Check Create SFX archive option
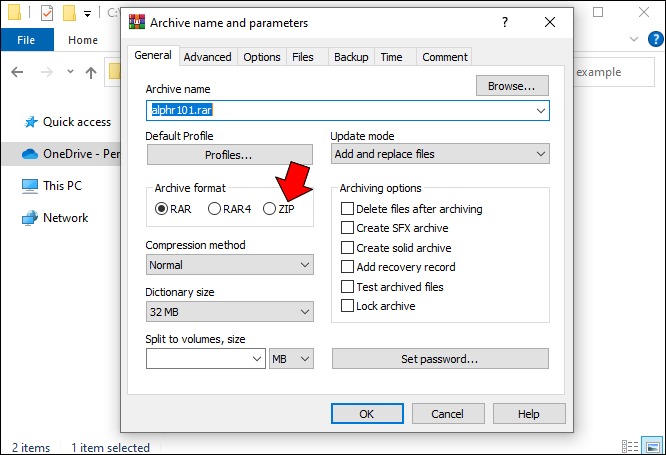666x455 pixels. click(x=348, y=228)
